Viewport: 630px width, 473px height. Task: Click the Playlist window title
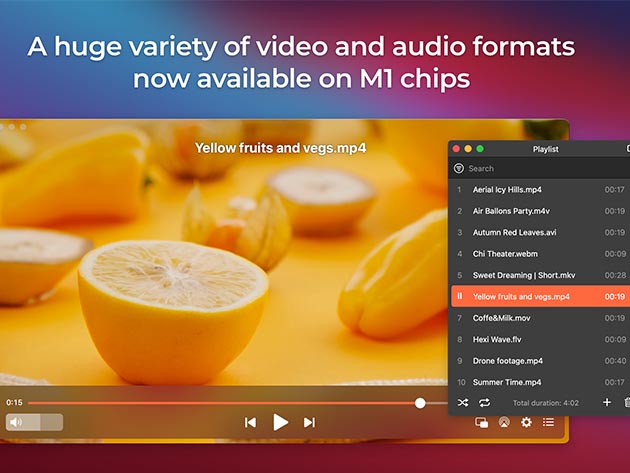tap(546, 149)
